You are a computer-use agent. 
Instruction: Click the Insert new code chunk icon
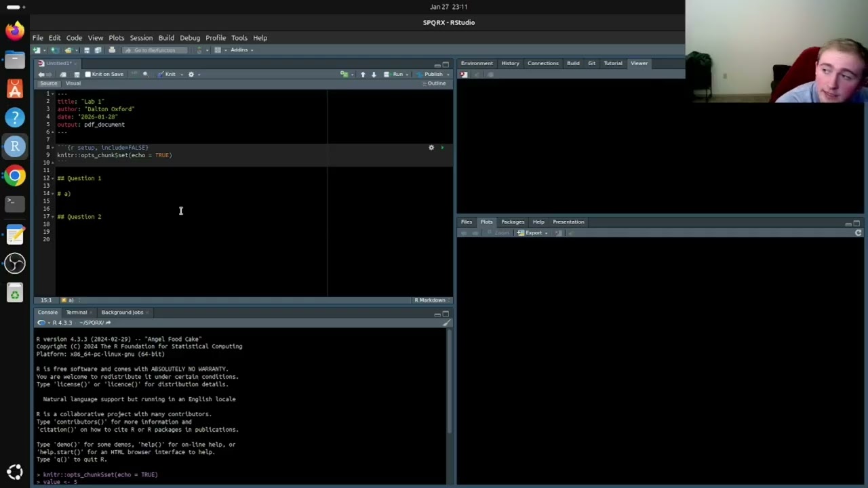click(344, 75)
